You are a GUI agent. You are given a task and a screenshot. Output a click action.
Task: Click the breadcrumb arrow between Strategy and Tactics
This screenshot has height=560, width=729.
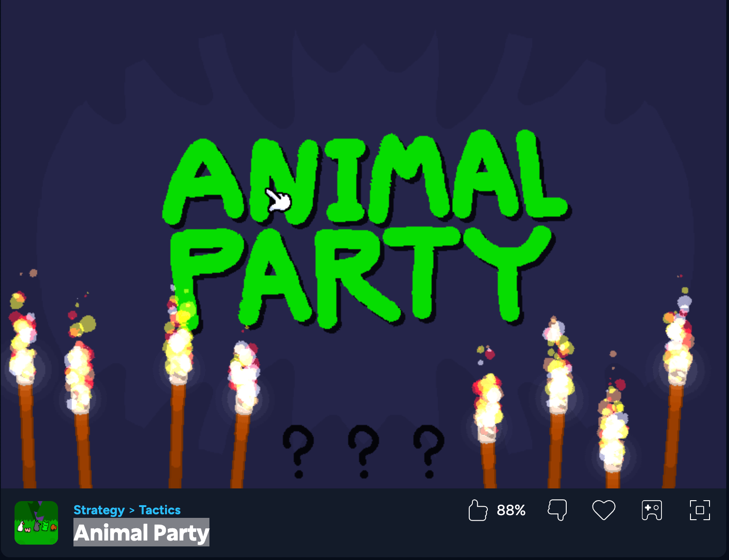[132, 511]
